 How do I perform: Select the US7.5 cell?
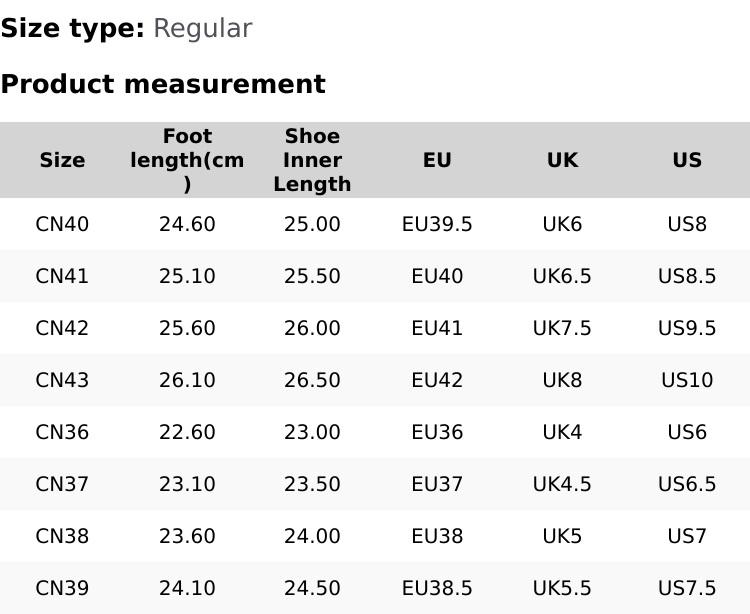click(x=687, y=588)
